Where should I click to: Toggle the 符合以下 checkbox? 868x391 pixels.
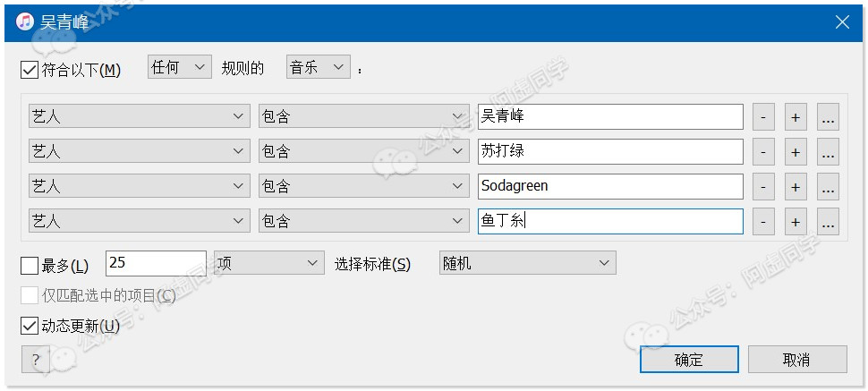click(x=29, y=71)
